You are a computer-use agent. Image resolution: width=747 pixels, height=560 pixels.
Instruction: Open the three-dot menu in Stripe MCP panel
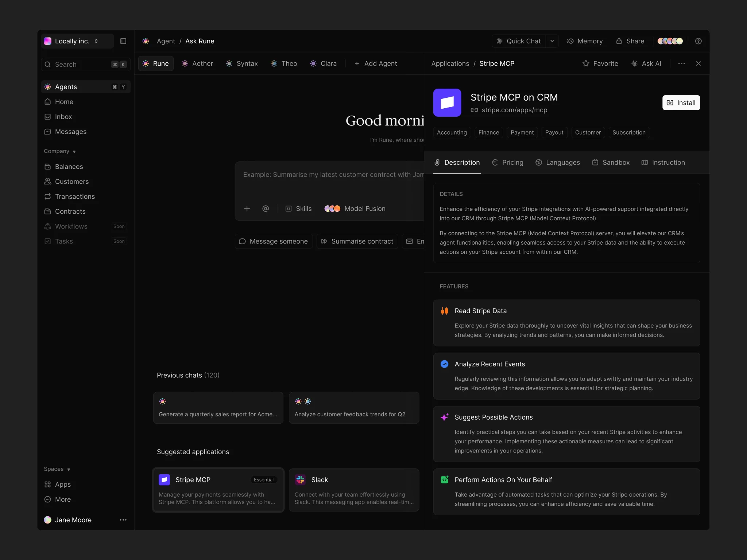681,63
